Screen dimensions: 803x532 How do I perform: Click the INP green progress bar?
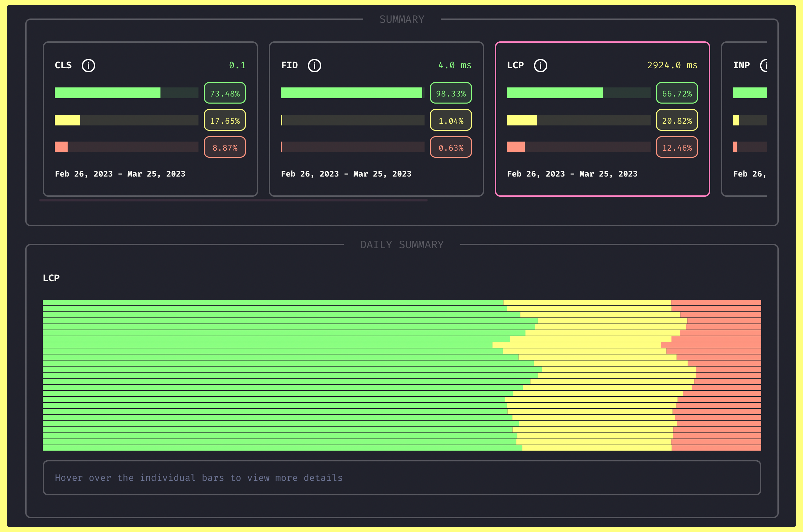point(750,93)
